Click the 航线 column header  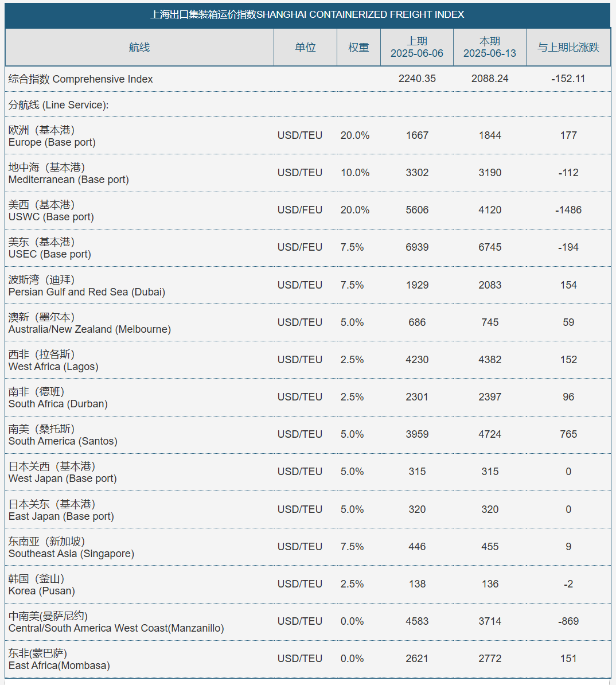[x=139, y=47]
